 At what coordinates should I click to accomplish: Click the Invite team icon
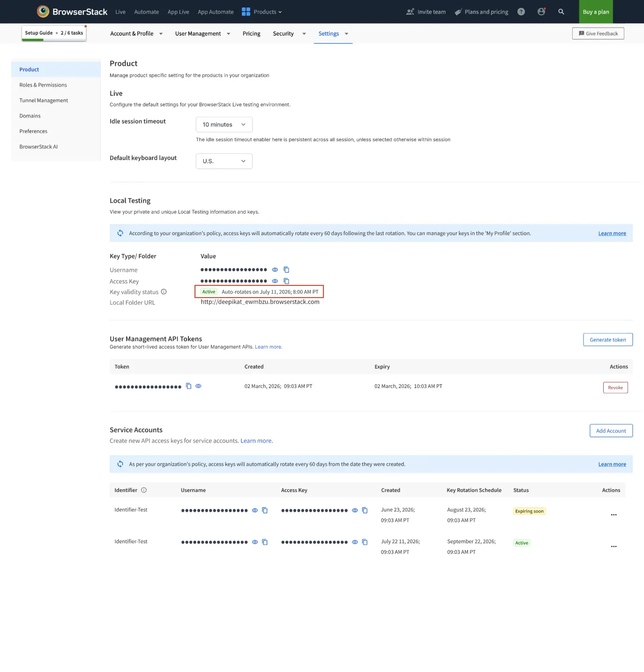point(410,12)
